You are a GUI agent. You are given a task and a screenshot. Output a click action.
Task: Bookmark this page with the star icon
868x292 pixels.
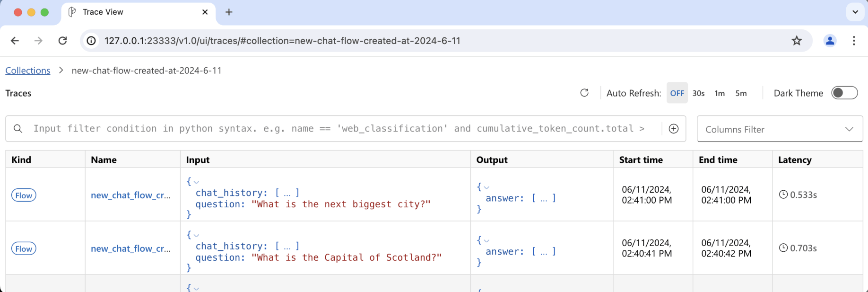click(x=797, y=41)
